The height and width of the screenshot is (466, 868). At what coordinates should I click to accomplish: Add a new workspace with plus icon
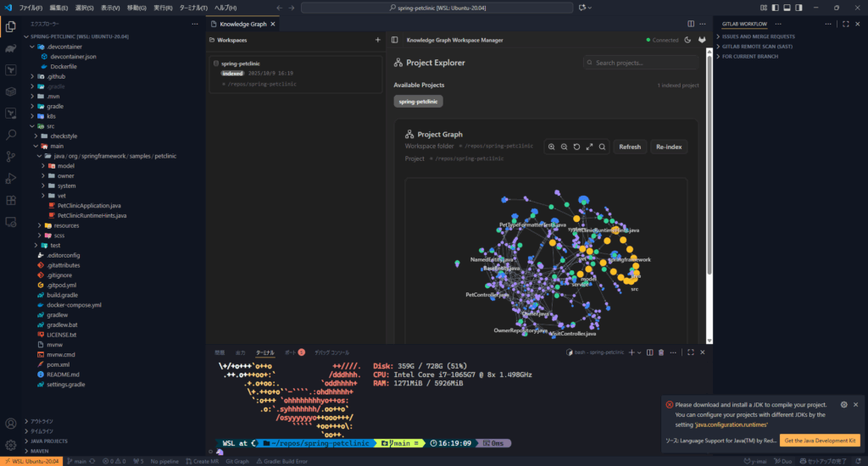pos(377,40)
